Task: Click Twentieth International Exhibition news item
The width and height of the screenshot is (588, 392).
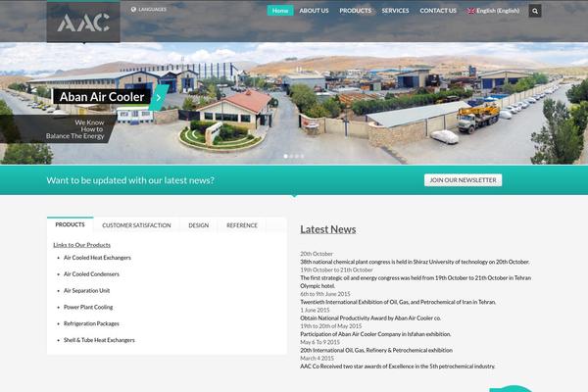Action: tap(398, 302)
